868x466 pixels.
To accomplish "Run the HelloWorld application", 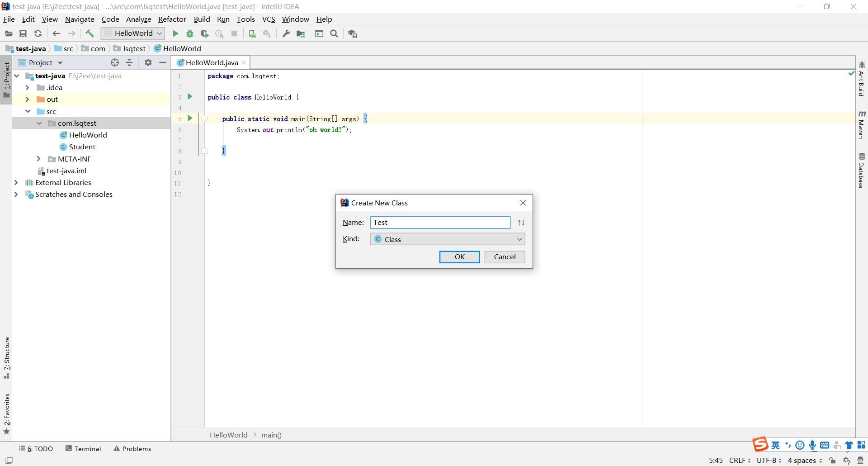I will pyautogui.click(x=175, y=33).
